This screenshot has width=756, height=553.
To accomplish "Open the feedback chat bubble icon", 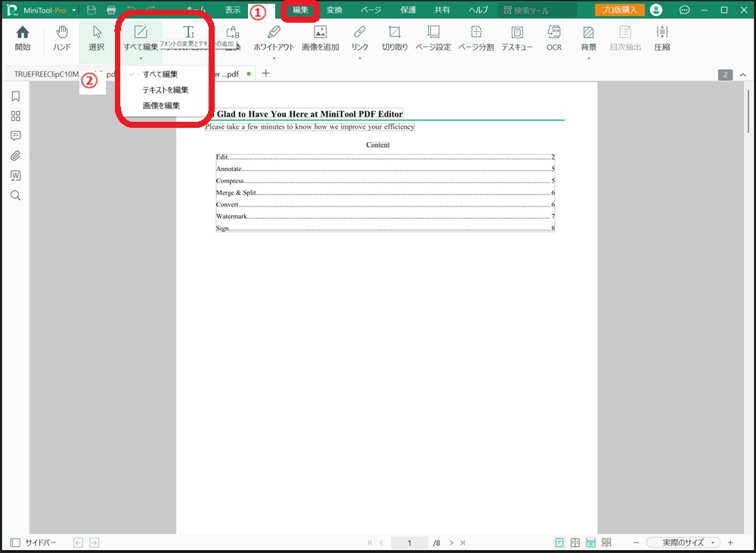I will 684,10.
